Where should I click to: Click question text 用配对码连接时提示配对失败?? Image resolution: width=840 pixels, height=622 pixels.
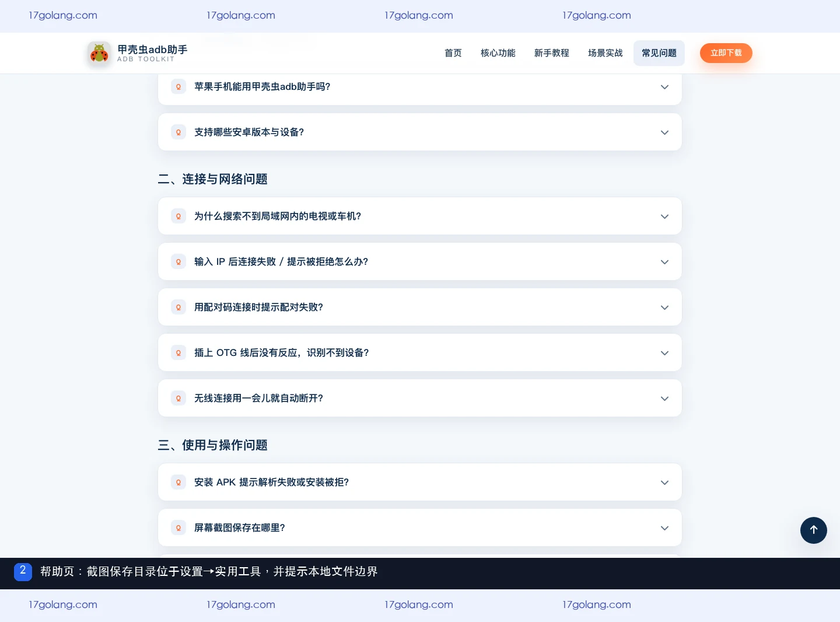[258, 307]
